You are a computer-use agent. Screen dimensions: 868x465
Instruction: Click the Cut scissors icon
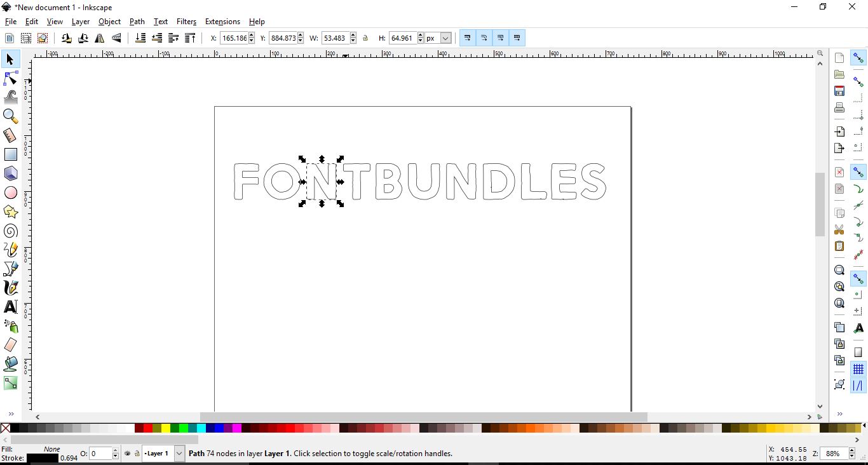point(839,229)
